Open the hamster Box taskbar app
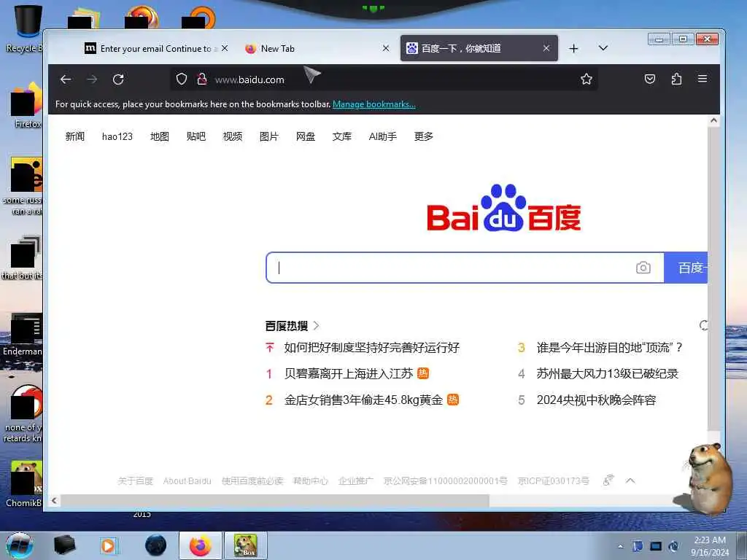Image resolution: width=747 pixels, height=560 pixels. click(246, 545)
